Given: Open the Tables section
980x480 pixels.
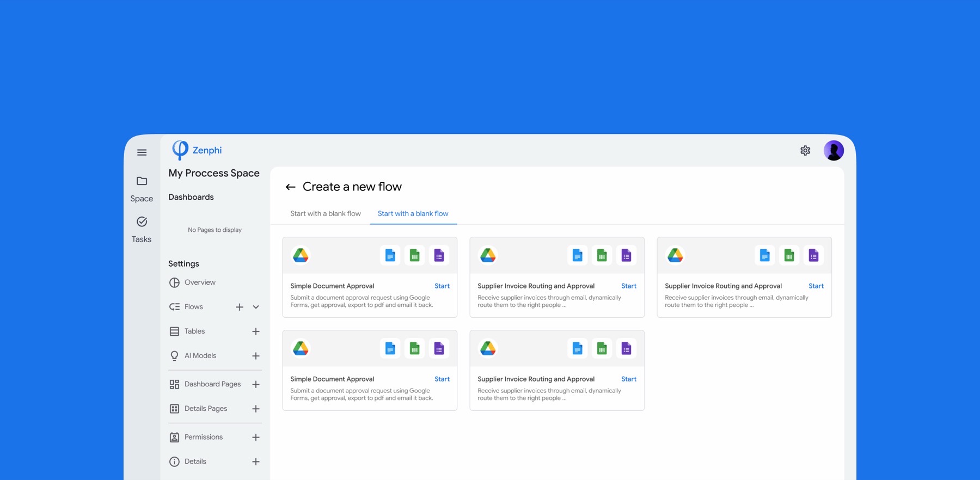Looking at the screenshot, I should click(187, 331).
